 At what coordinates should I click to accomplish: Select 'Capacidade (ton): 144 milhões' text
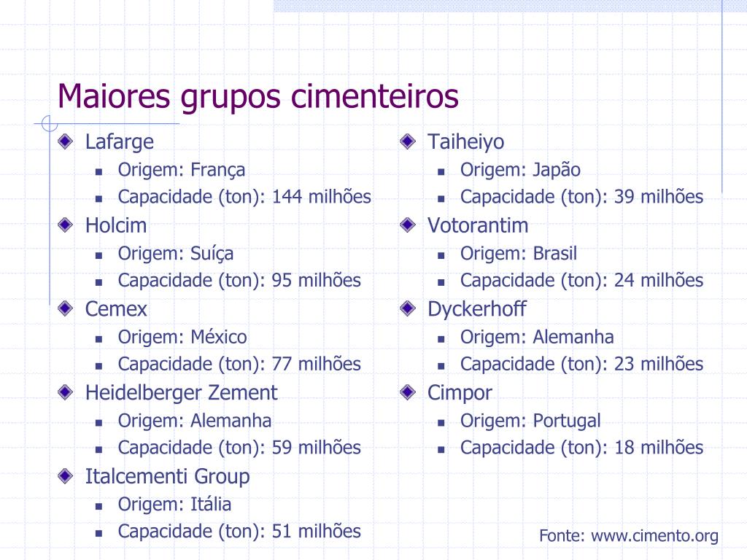[244, 197]
